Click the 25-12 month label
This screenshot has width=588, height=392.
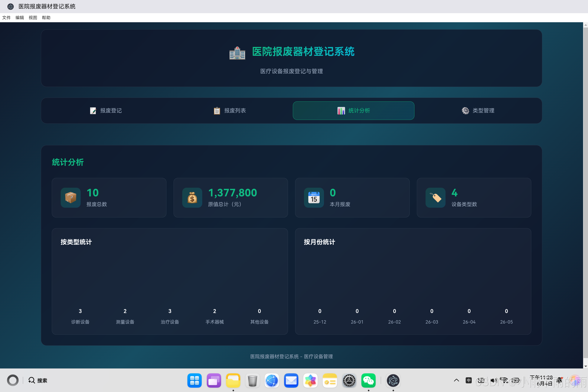pyautogui.click(x=320, y=322)
